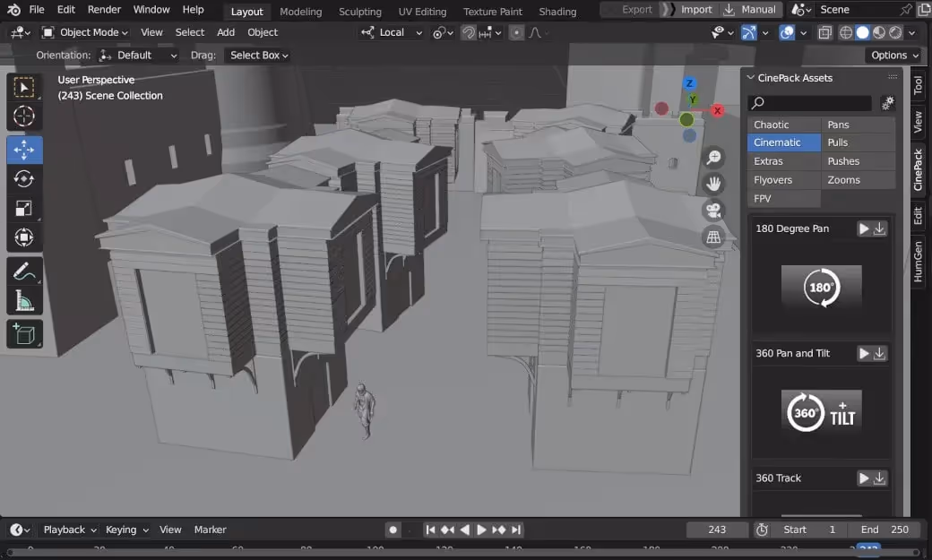
Task: Switch to the UV Editing workspace tab
Action: pos(422,12)
